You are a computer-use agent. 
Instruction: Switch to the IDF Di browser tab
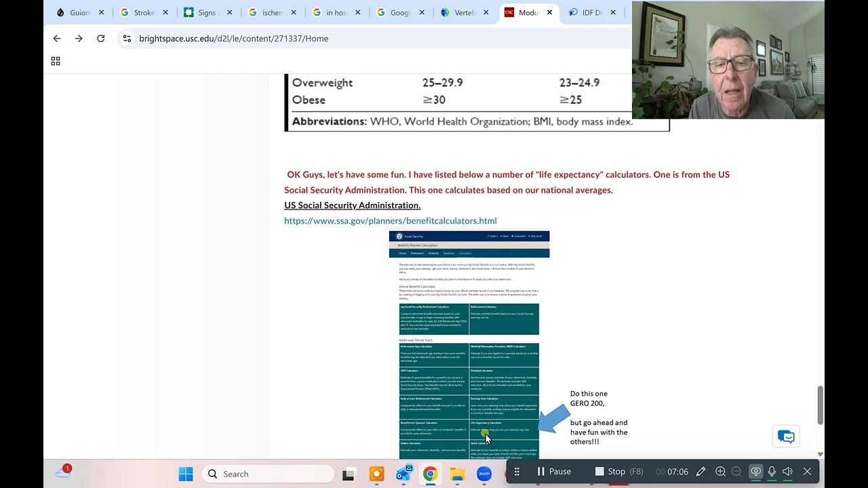[x=593, y=12]
